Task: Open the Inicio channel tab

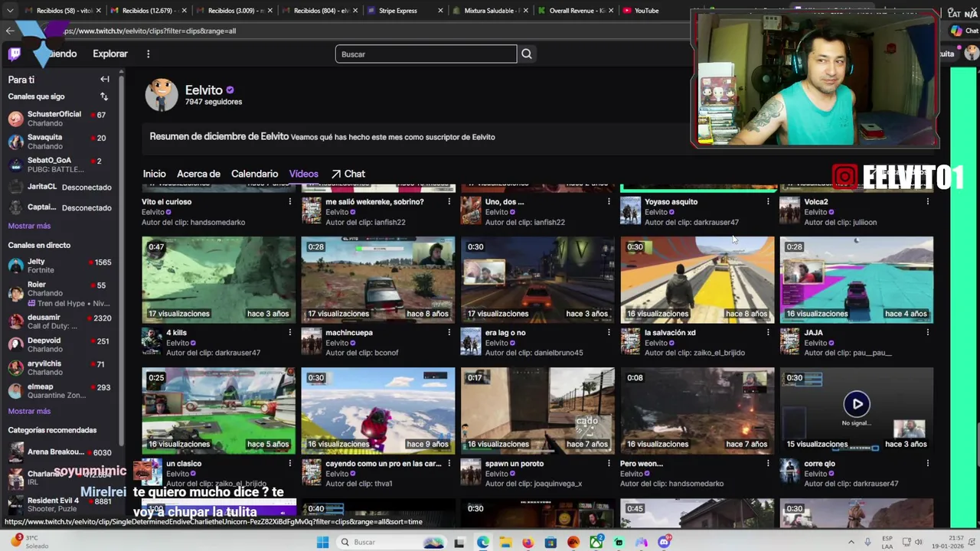Action: click(154, 174)
